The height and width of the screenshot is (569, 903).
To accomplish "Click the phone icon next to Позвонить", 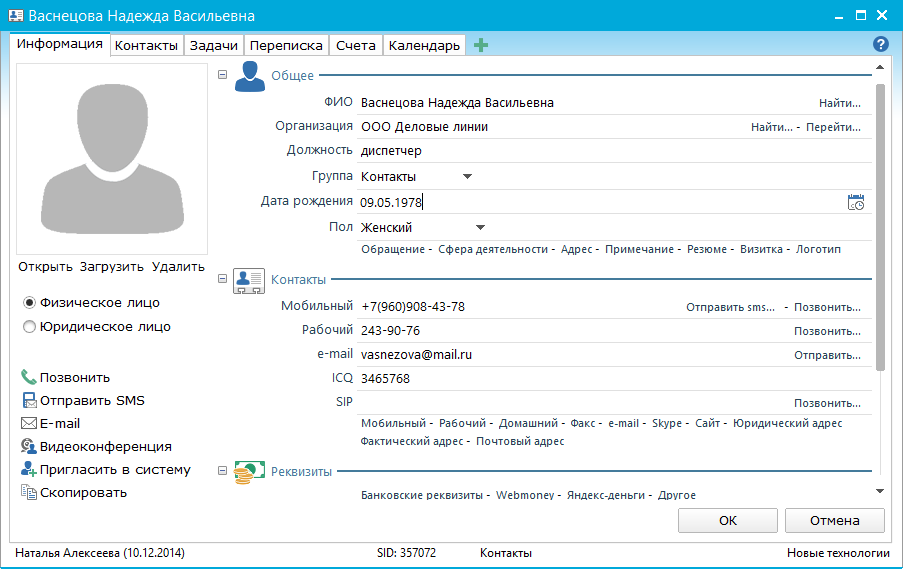I will [x=28, y=377].
